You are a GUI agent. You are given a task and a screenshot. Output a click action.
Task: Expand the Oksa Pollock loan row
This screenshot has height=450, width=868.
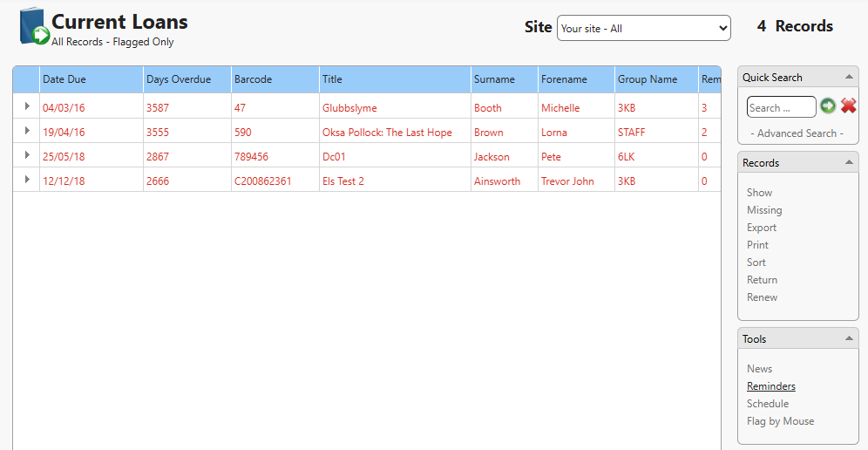[x=27, y=131]
